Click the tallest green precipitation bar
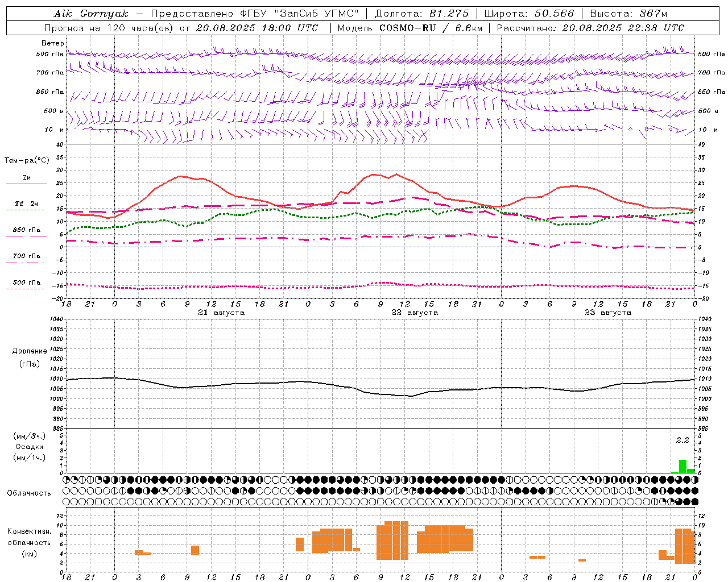Viewport: 728px width, 582px height. point(682,467)
